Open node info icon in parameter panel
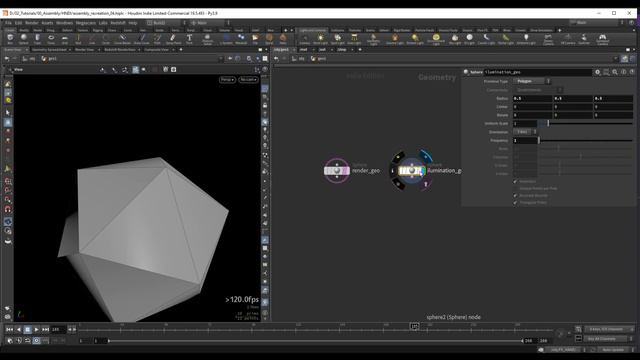Screen dimensions: 640x360 [x=624, y=72]
